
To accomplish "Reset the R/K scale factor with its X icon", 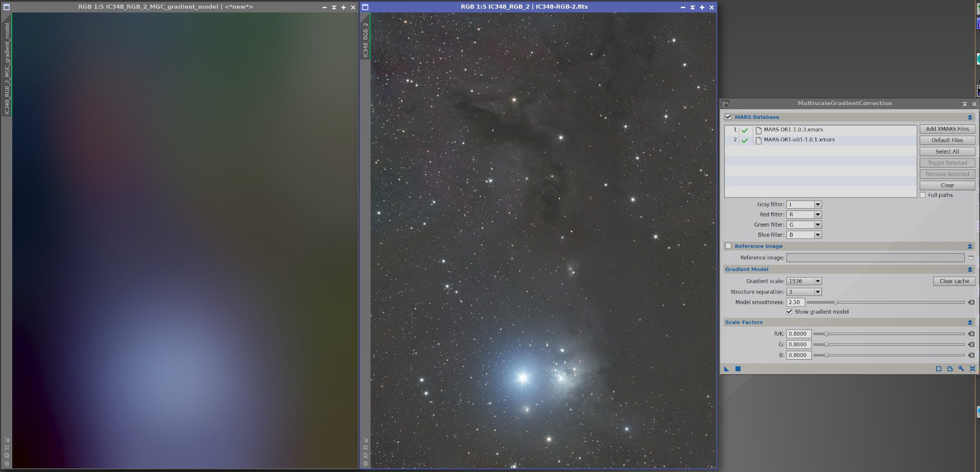I will [971, 334].
